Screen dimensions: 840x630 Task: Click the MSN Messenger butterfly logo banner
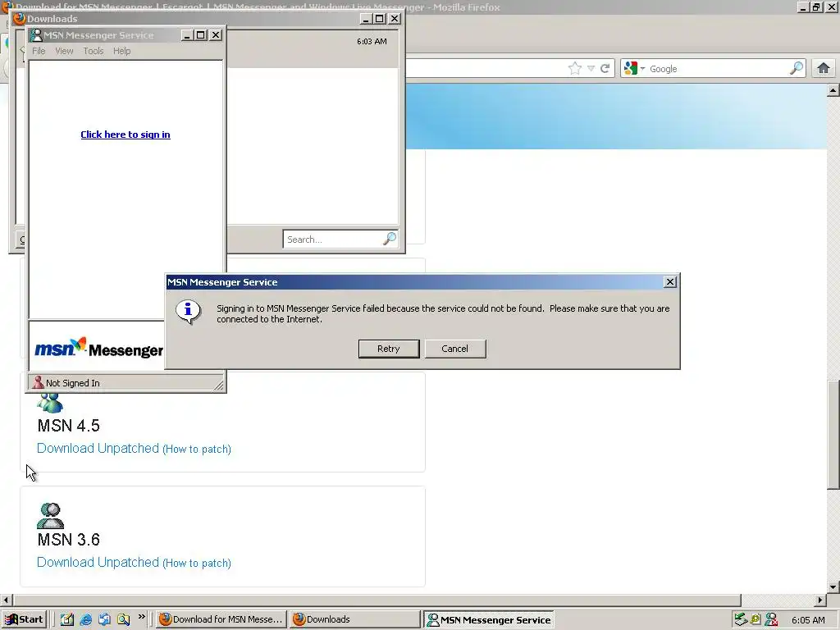click(98, 349)
